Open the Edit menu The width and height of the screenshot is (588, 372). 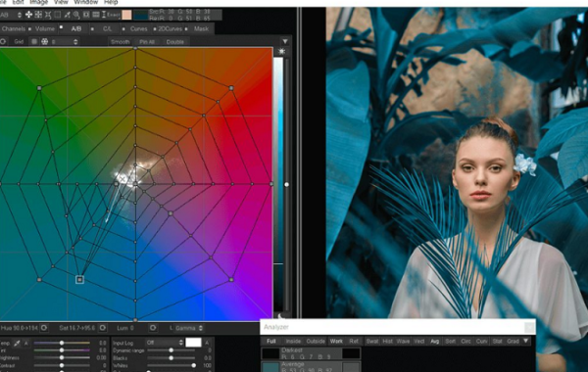(18, 2)
